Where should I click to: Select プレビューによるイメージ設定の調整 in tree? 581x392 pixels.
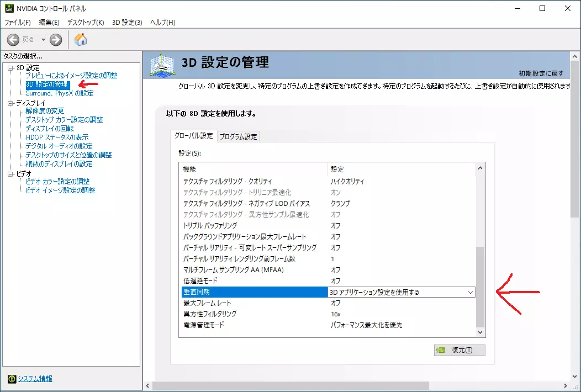(71, 76)
